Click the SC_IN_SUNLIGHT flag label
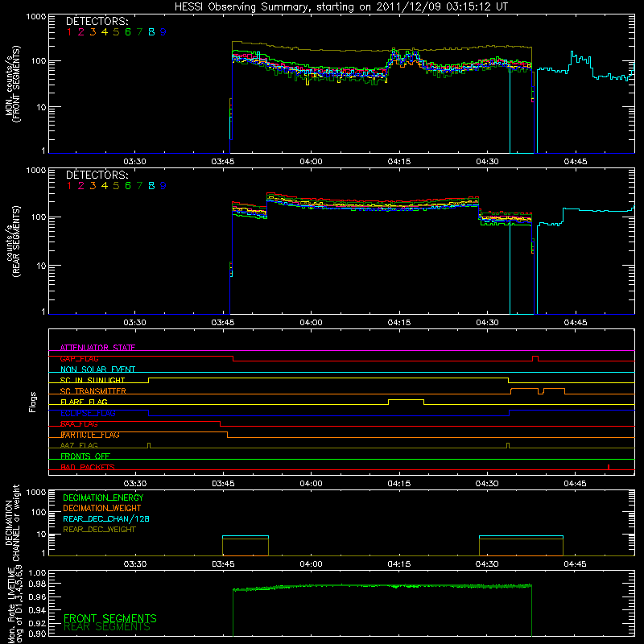The width and height of the screenshot is (644, 644). pyautogui.click(x=93, y=380)
